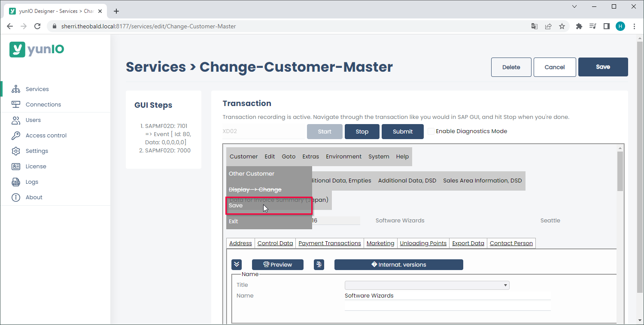Open the Chrome three-dot menu
Screen dimensions: 644x325
[634, 26]
